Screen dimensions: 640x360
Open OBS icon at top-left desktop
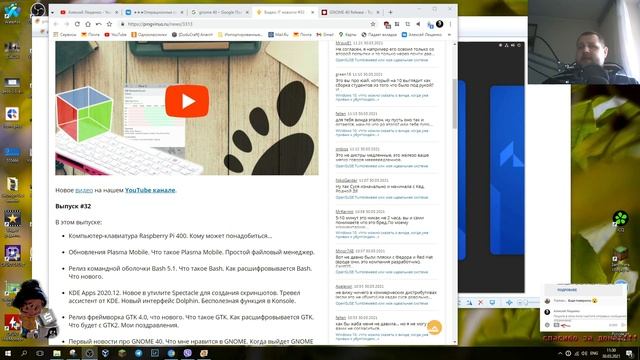[x=38, y=10]
